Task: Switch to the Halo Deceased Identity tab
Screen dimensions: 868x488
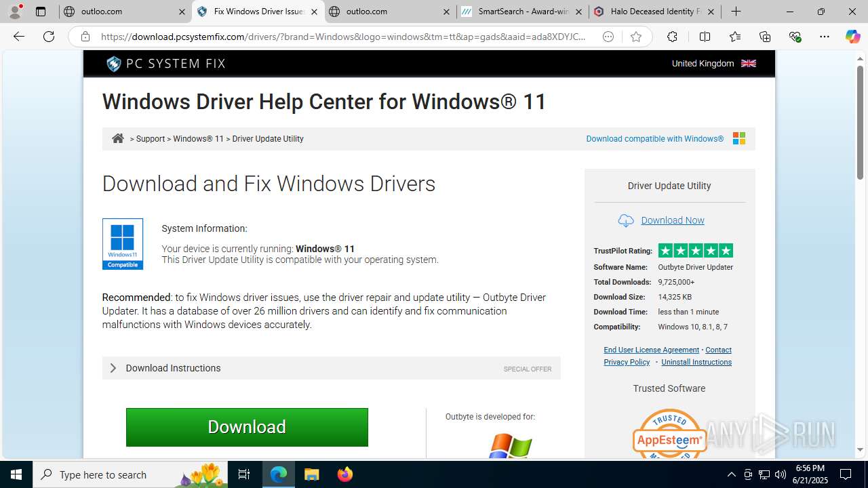Action: click(654, 12)
